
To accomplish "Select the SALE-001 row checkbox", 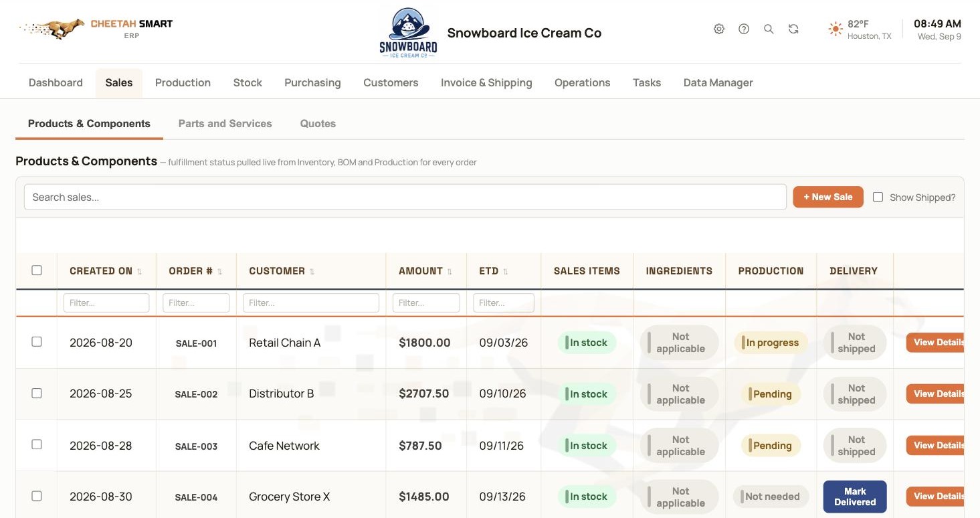I will [37, 341].
